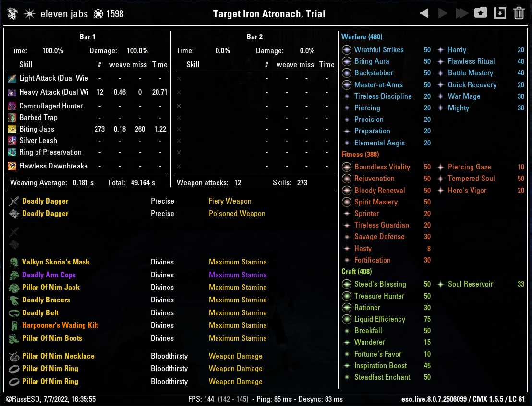Image resolution: width=532 pixels, height=408 pixels.
Task: Click the Harpooner's Wading Kilt legs icon
Action: click(x=14, y=325)
